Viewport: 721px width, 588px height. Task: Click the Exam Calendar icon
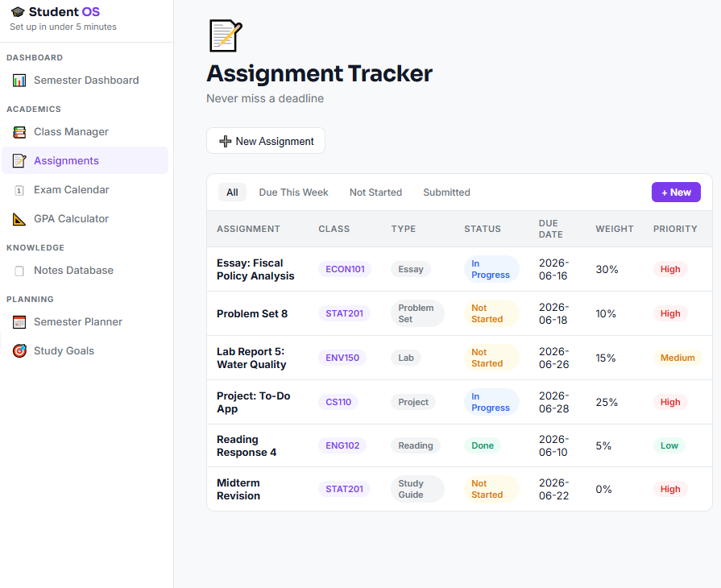19,190
